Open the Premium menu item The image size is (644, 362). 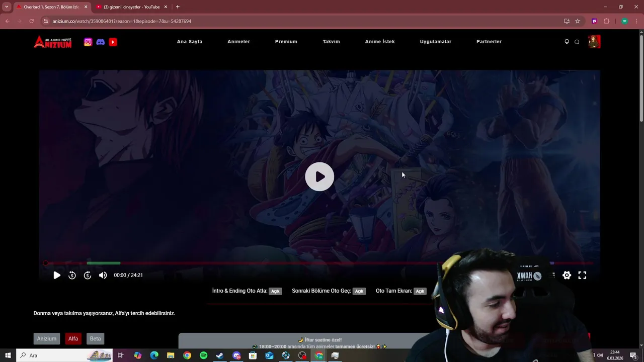[286, 42]
